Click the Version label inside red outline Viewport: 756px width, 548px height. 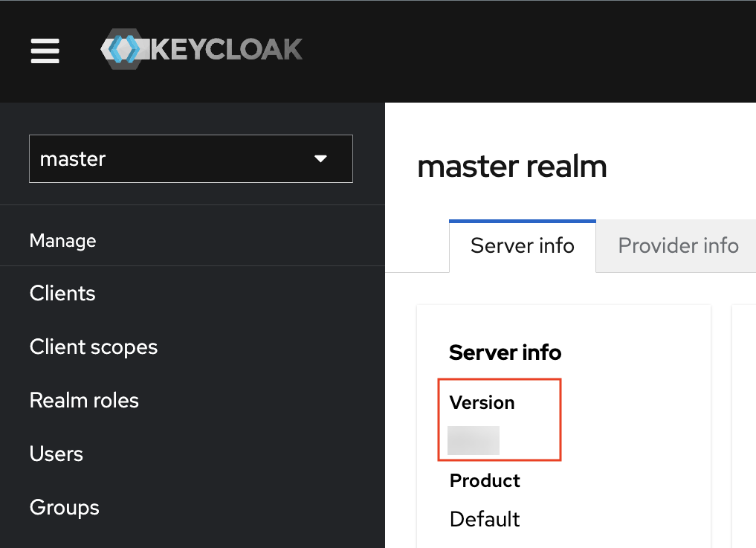(482, 402)
